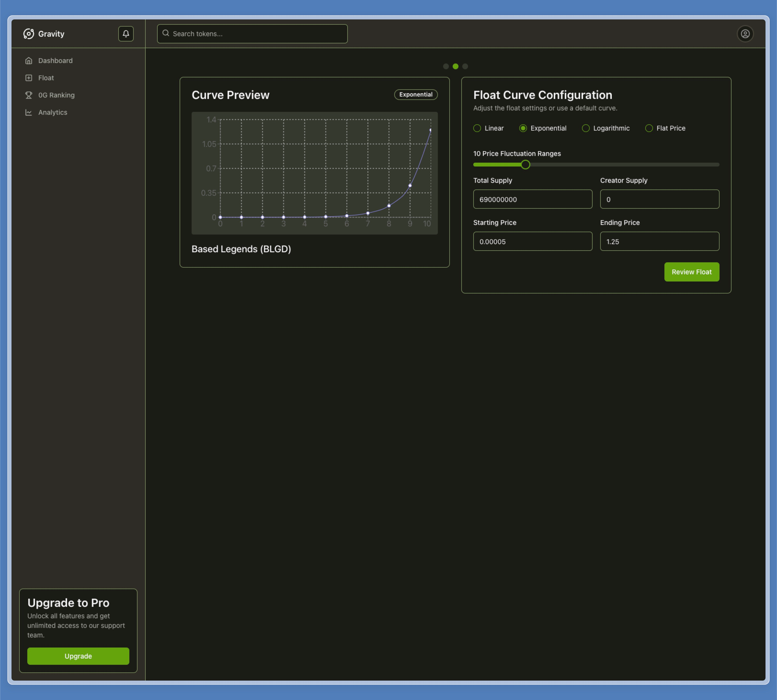Viewport: 777px width, 700px height.
Task: Click the Review Float button
Action: pyautogui.click(x=691, y=272)
